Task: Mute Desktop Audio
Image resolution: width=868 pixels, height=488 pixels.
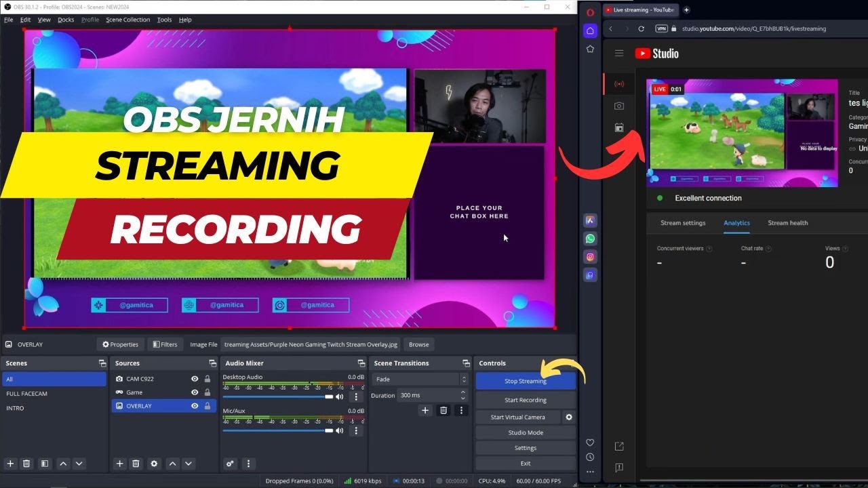Action: coord(340,396)
